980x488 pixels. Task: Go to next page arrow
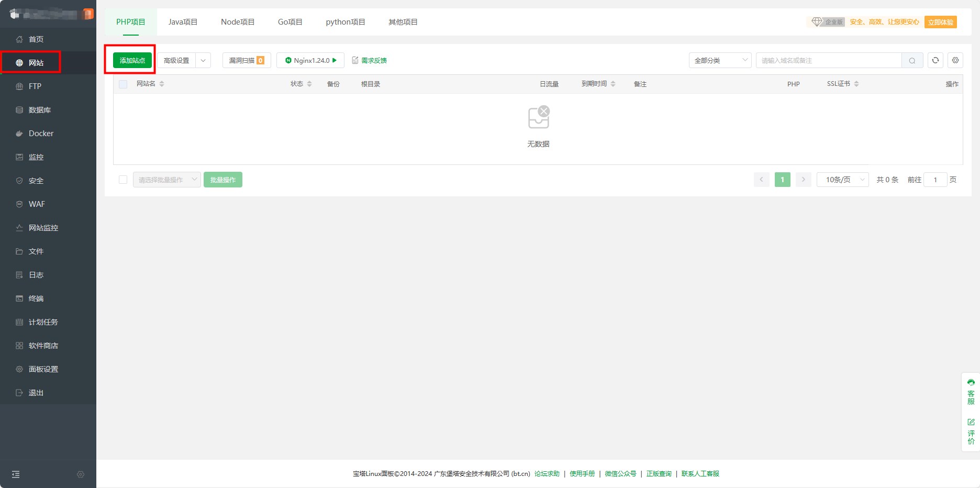click(804, 180)
